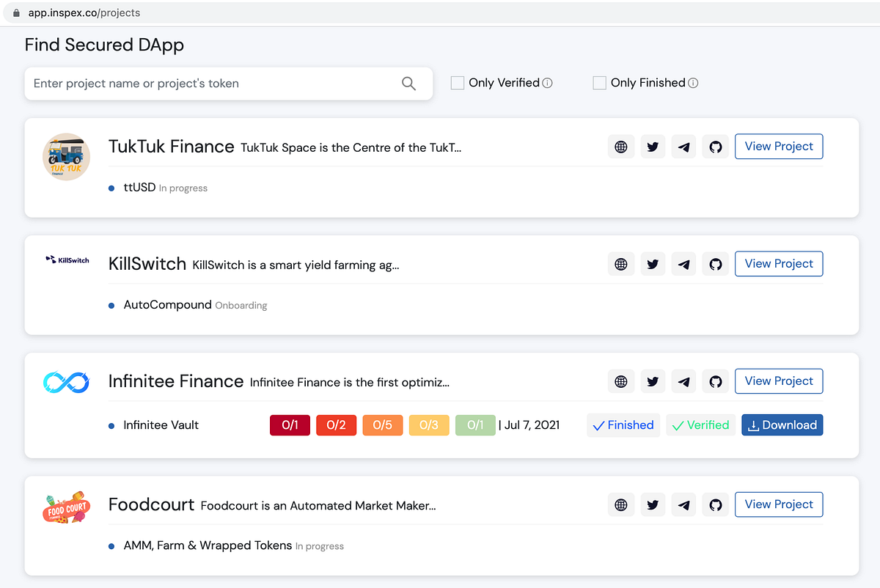Open Infinitee Finance's Telegram channel
Image resolution: width=880 pixels, height=588 pixels.
pos(683,381)
